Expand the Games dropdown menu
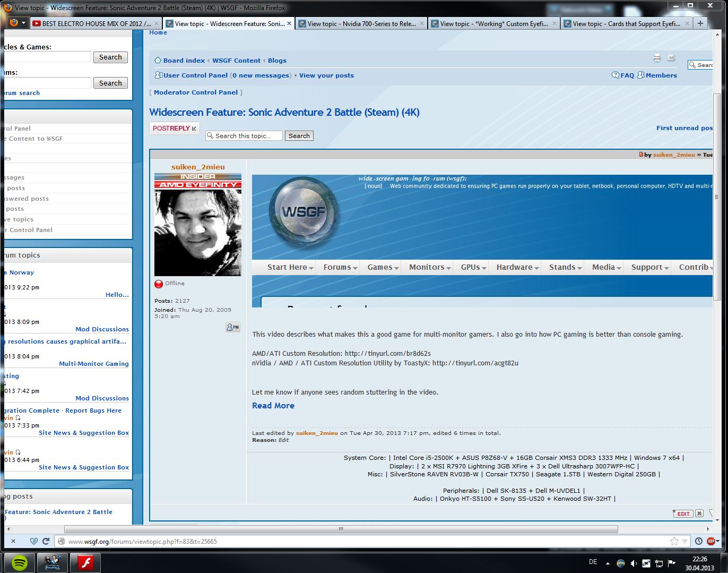The image size is (728, 573). 383,267
